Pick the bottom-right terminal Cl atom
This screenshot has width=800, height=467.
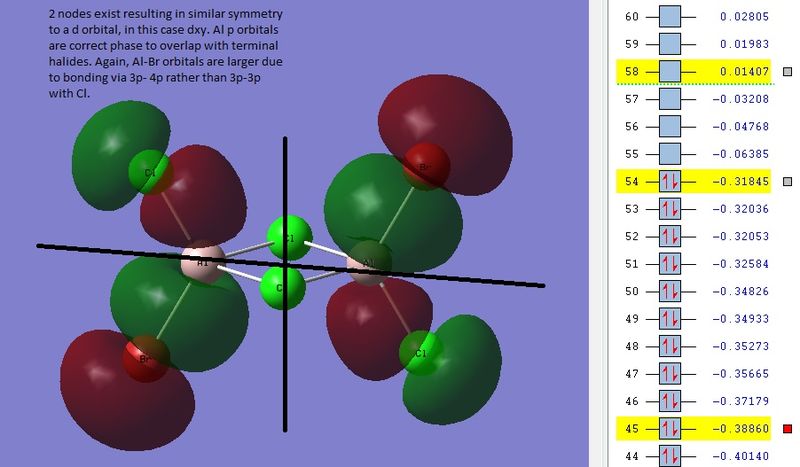pos(421,353)
